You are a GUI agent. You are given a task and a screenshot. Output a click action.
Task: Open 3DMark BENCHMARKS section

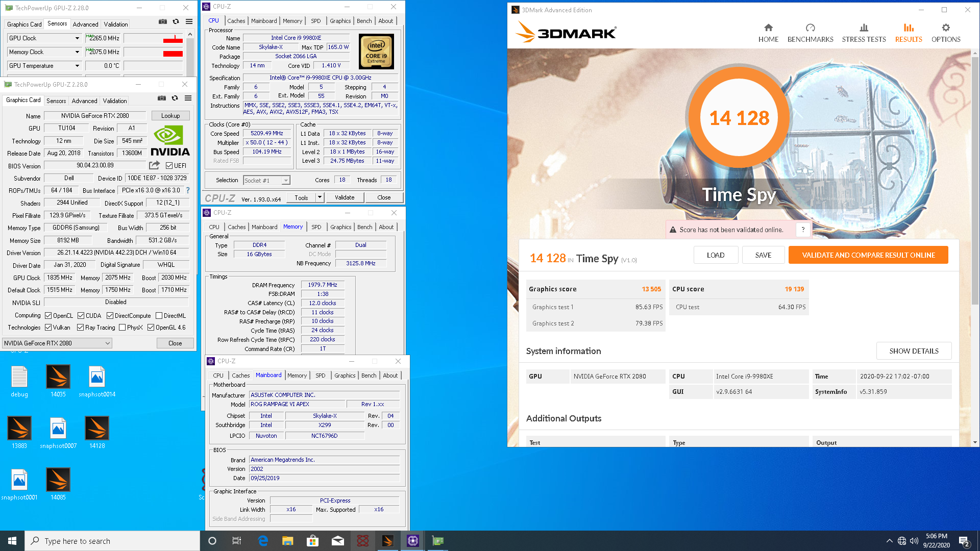[x=810, y=33]
